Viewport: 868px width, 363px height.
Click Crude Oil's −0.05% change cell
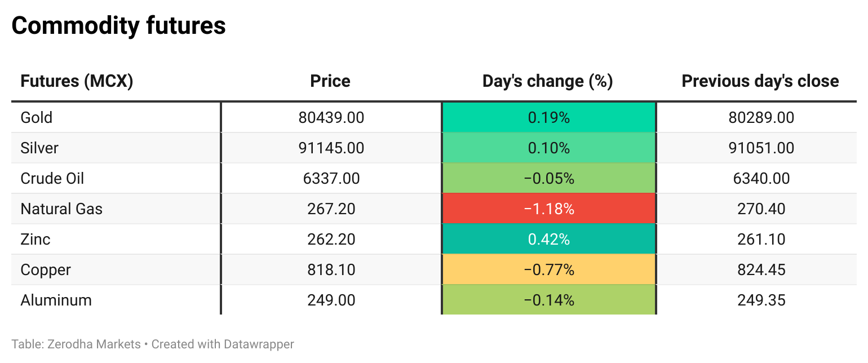tap(549, 178)
